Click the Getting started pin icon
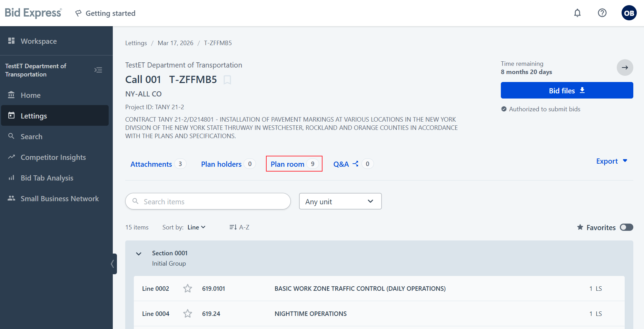The image size is (644, 329). pos(79,13)
